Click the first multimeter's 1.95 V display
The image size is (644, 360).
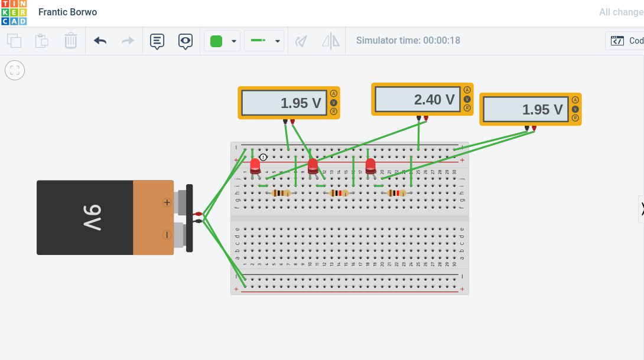[x=284, y=103]
